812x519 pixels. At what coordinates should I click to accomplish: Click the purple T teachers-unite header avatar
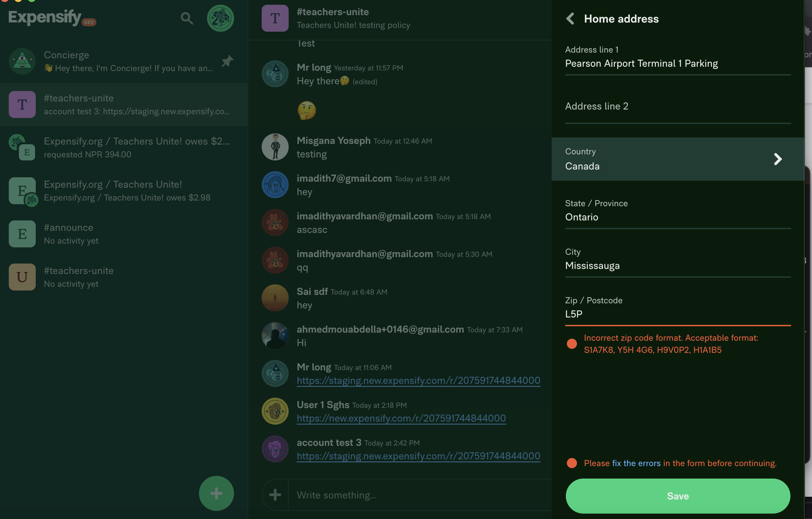[x=275, y=19]
